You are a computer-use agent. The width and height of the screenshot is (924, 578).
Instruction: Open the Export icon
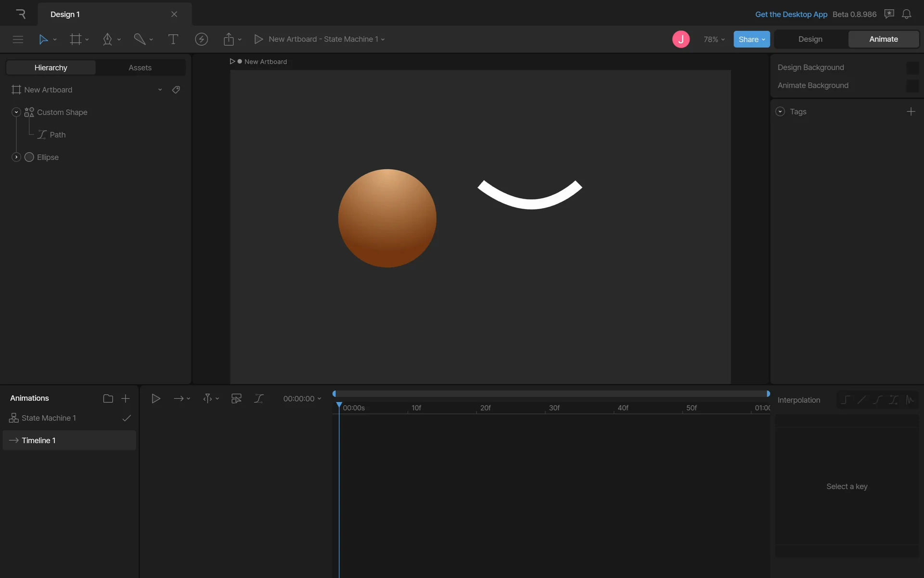229,39
